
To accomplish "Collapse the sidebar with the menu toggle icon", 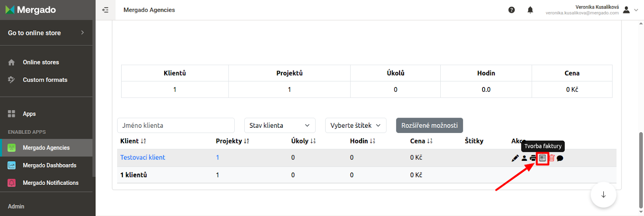I will click(x=105, y=10).
